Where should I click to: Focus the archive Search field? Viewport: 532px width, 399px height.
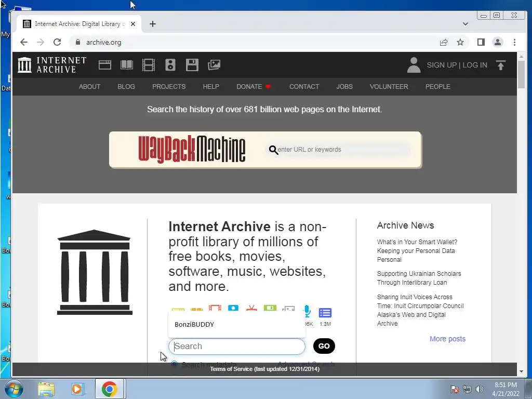coord(237,347)
